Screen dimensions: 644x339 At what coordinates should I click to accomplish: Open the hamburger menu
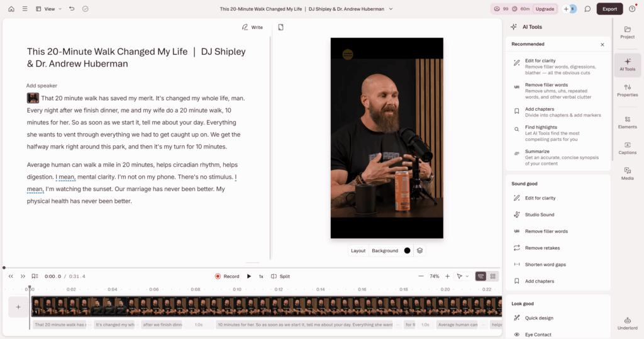pos(25,9)
